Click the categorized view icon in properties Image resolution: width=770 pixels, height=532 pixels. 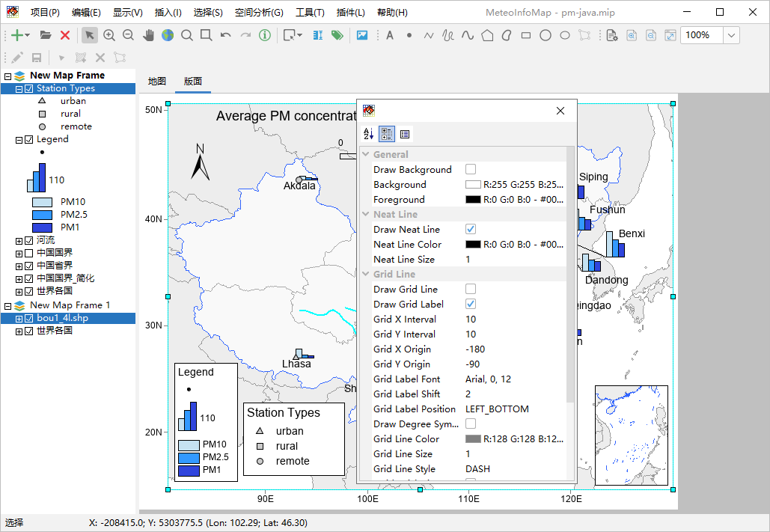pos(387,134)
